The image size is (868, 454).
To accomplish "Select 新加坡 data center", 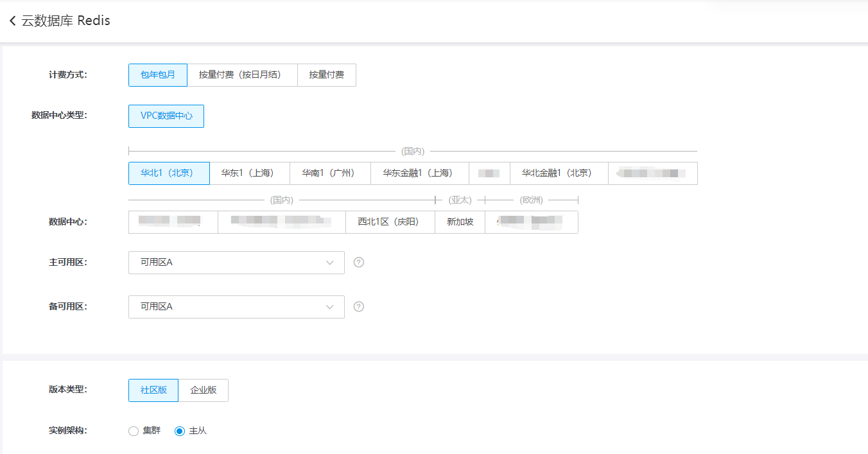I will (460, 222).
